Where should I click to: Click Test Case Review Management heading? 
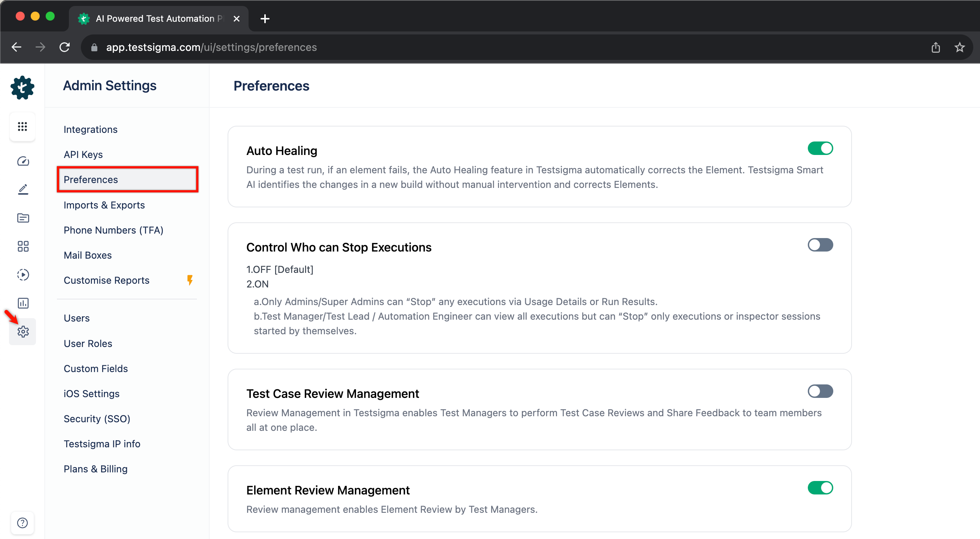[x=333, y=393]
